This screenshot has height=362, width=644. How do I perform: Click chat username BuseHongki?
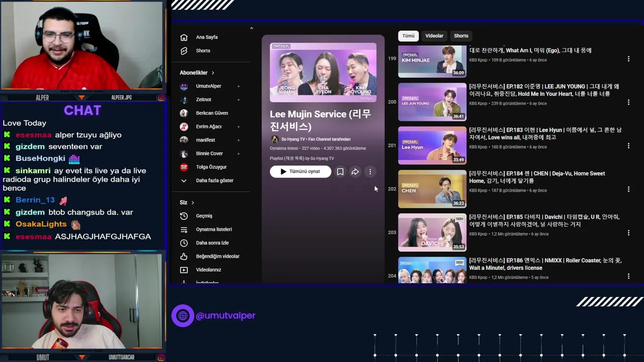pyautogui.click(x=40, y=158)
